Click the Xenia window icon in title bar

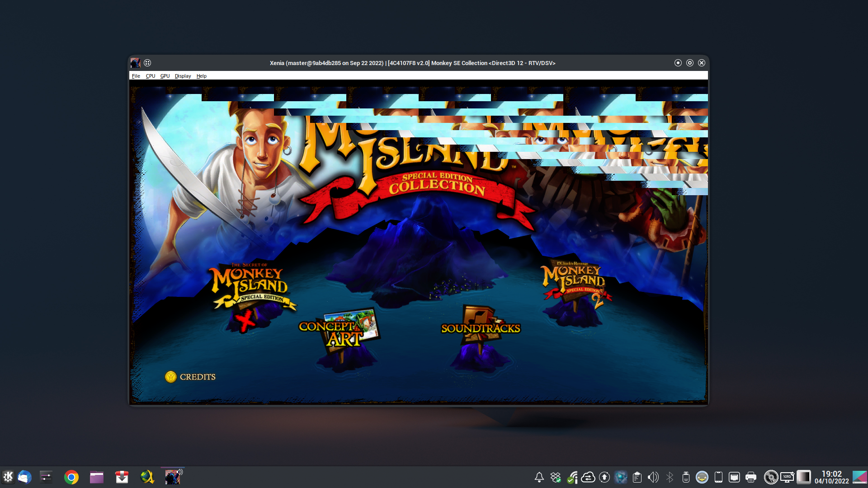tap(135, 63)
